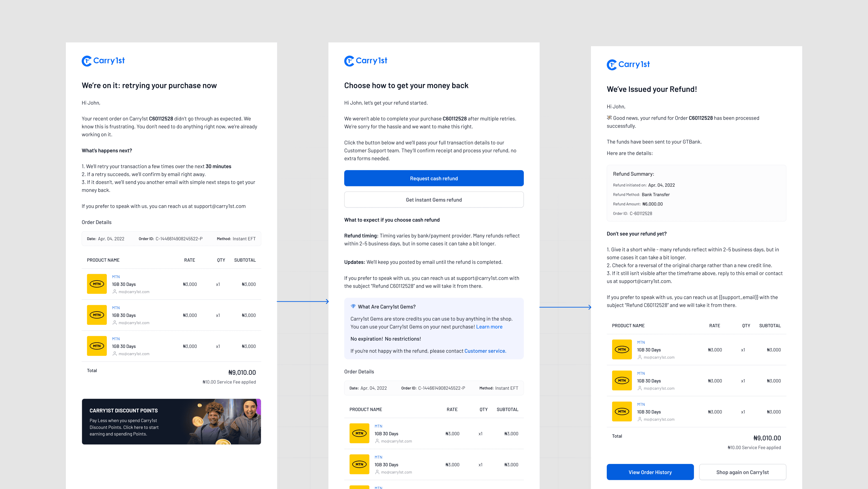
Task: Click the first MTN product icon in the refund-options email
Action: pyautogui.click(x=359, y=433)
